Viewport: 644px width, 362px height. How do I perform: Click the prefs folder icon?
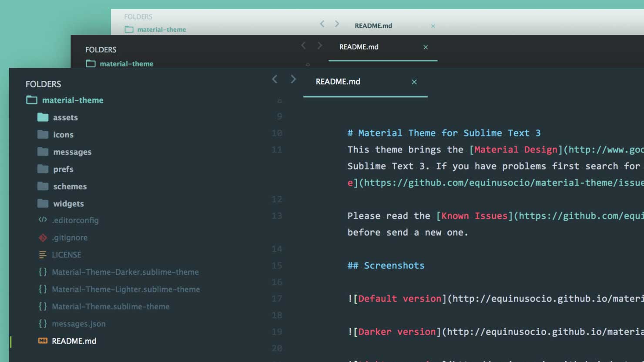click(43, 169)
